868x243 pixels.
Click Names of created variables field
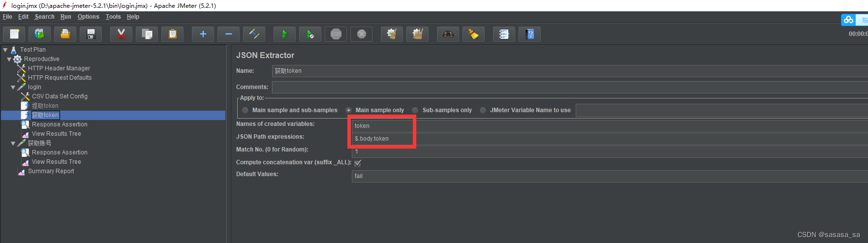pyautogui.click(x=610, y=126)
